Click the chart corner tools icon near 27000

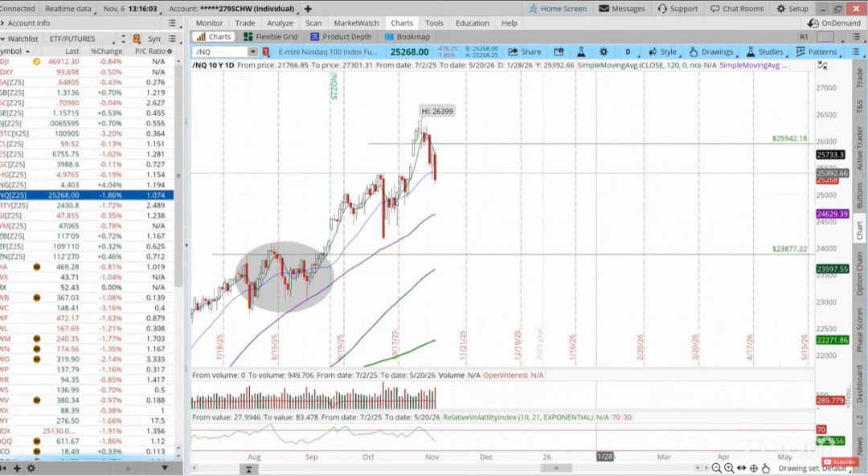(x=823, y=65)
